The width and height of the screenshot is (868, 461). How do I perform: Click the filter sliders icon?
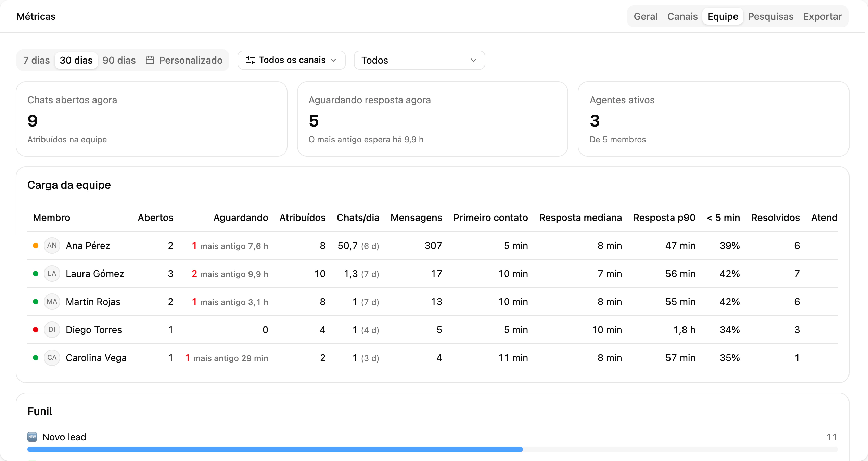coord(250,60)
